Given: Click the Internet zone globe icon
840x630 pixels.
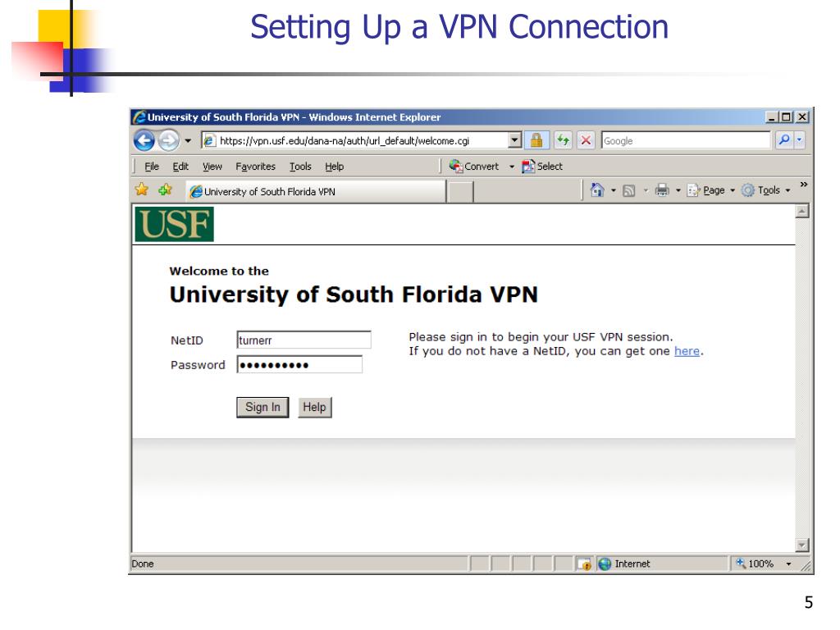Looking at the screenshot, I should (605, 564).
